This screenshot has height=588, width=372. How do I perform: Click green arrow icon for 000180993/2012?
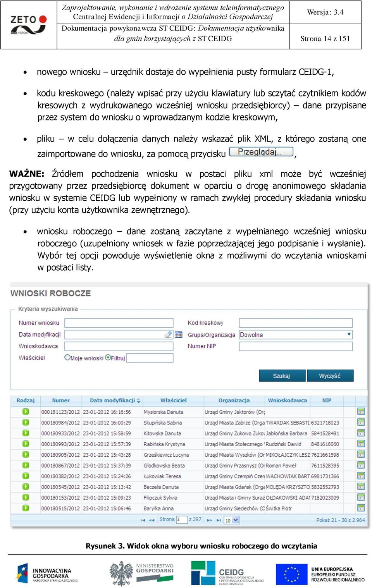[x=26, y=444]
